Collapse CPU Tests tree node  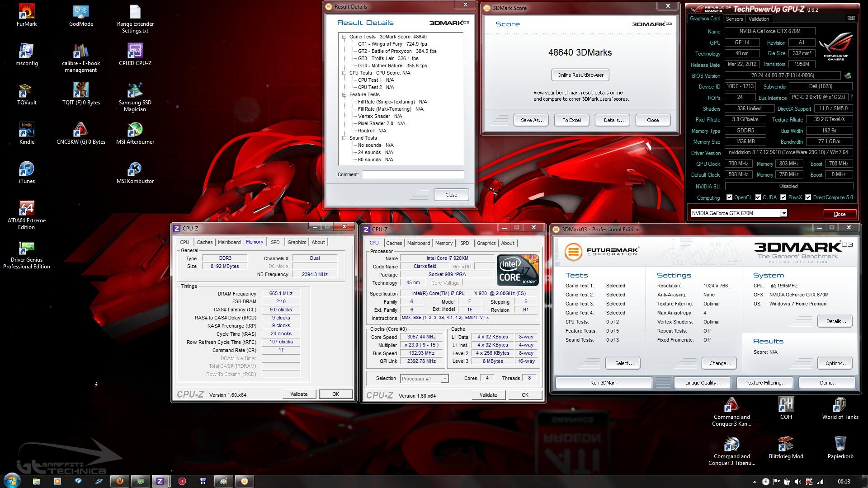coord(344,73)
